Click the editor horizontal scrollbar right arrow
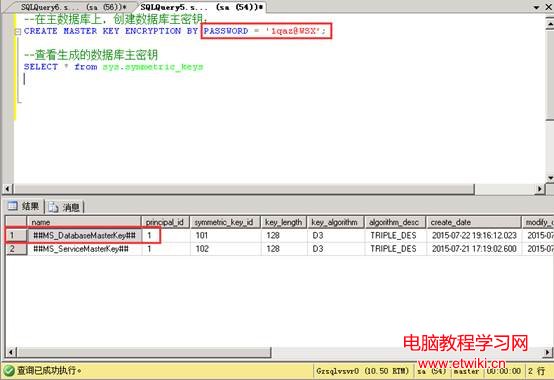The width and height of the screenshot is (554, 380). [540, 189]
